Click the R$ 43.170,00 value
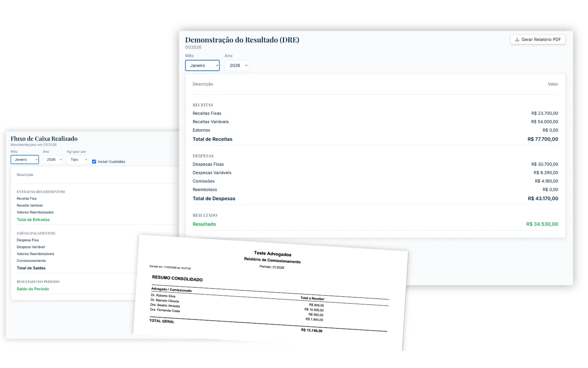This screenshot has height=368, width=588. click(x=543, y=198)
